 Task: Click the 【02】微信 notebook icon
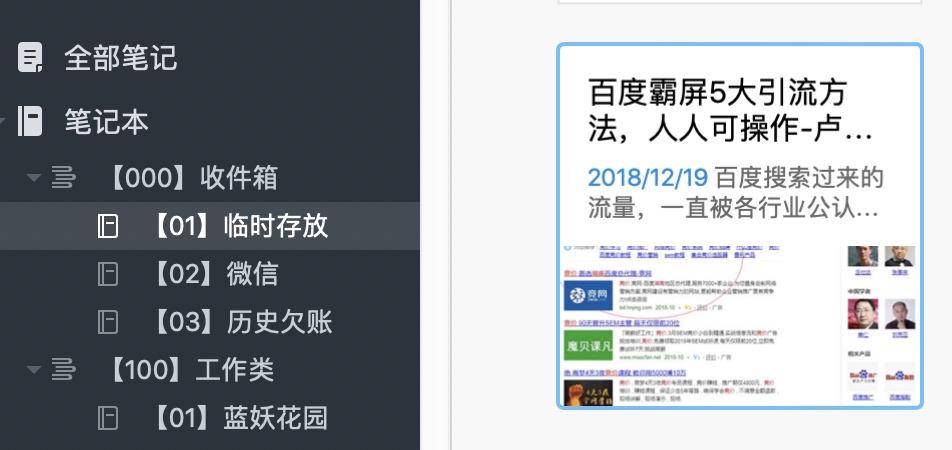108,274
